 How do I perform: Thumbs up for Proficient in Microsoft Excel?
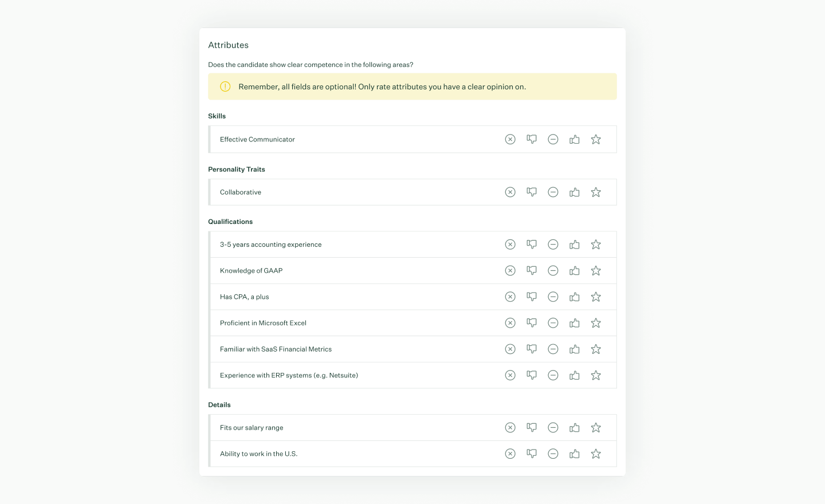[575, 323]
